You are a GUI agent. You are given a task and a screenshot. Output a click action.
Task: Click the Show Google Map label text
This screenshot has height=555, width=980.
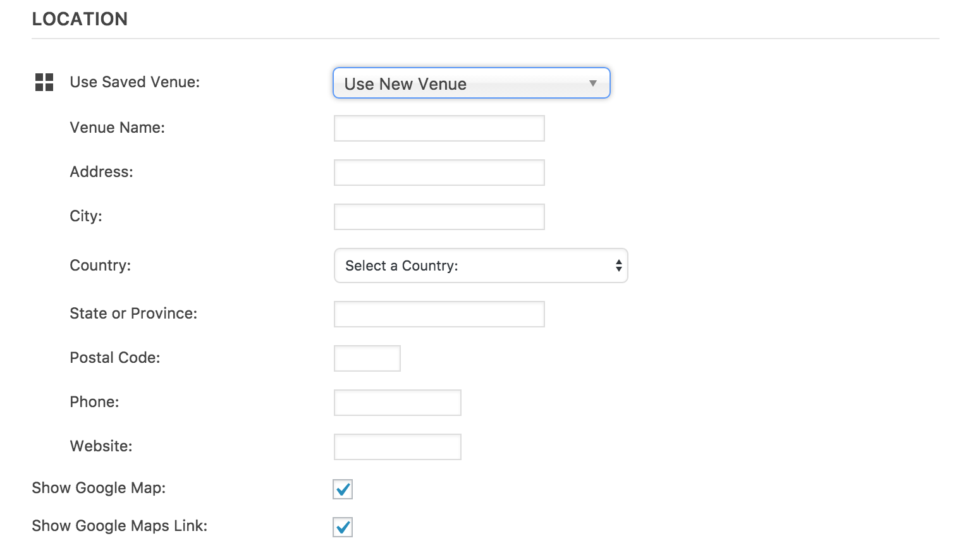click(x=99, y=488)
